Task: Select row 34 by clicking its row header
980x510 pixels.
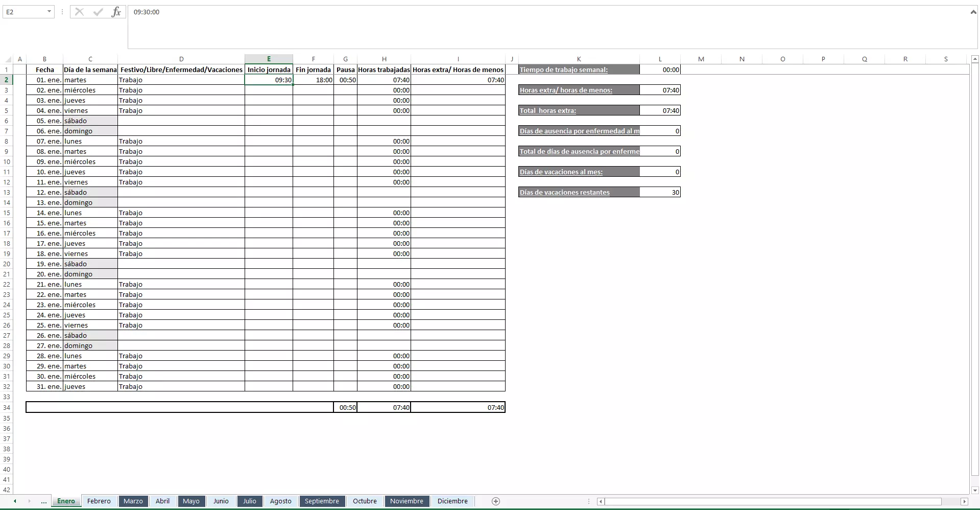Action: pyautogui.click(x=6, y=407)
